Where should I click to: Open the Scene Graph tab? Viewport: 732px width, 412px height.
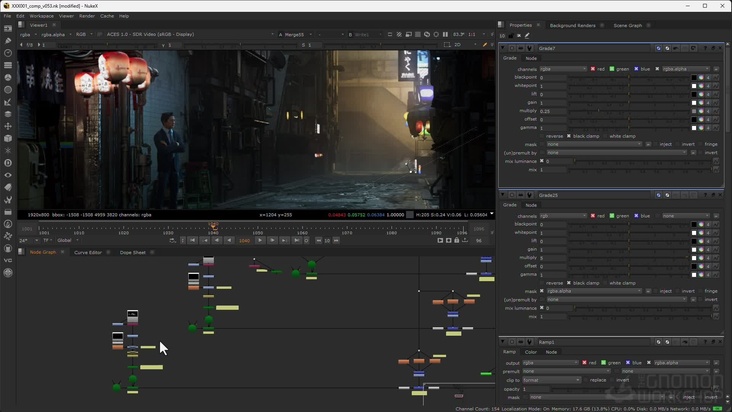tap(627, 25)
